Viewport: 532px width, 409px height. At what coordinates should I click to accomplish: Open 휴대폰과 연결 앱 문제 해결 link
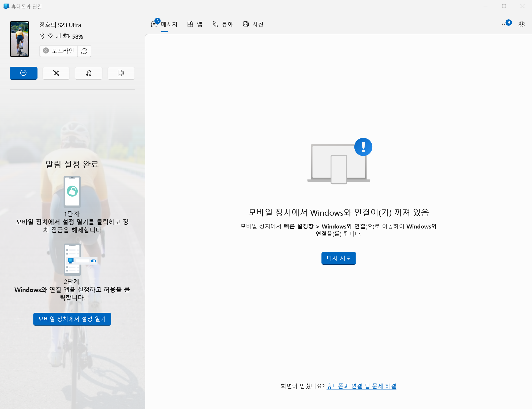[x=361, y=386]
